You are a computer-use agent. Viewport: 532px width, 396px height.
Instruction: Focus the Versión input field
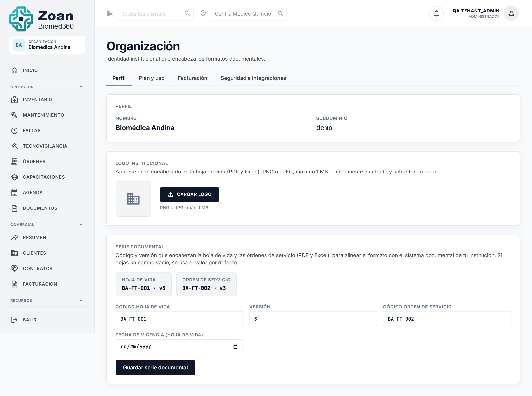pos(313,319)
